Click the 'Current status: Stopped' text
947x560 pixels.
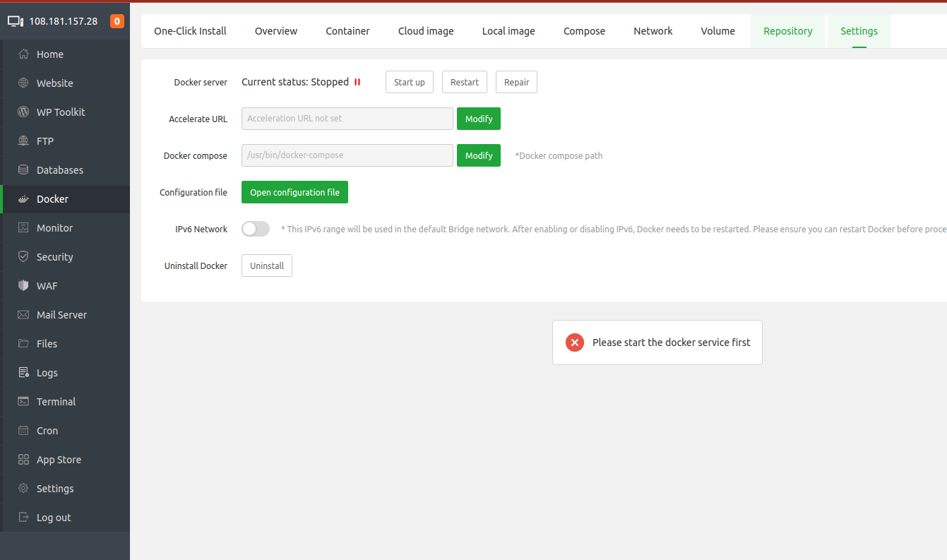click(x=295, y=82)
